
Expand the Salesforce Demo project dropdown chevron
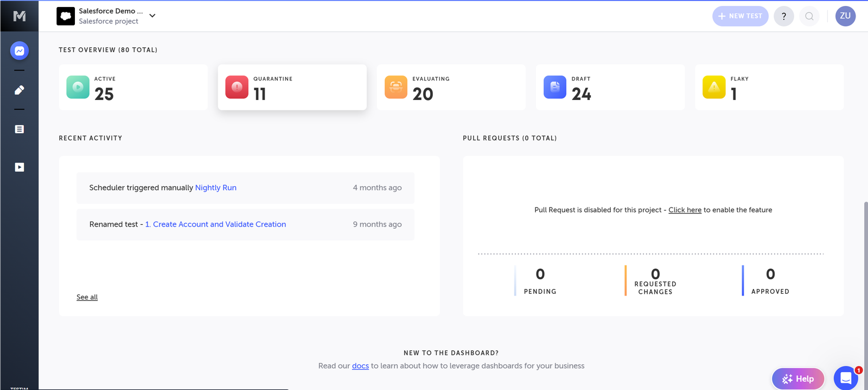(x=152, y=16)
